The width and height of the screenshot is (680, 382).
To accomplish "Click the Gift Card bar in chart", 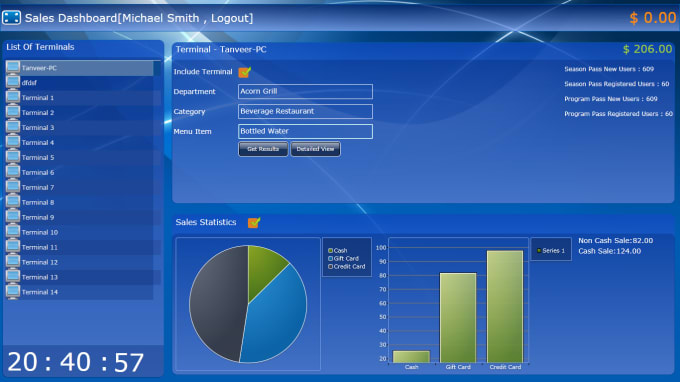I will coord(458,318).
